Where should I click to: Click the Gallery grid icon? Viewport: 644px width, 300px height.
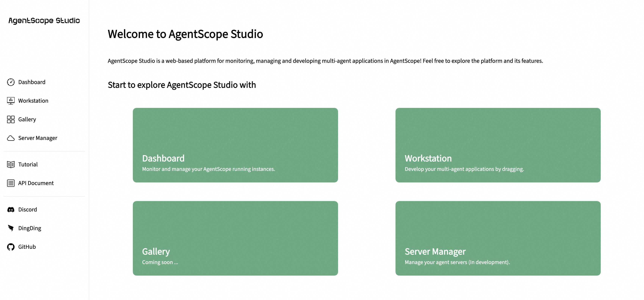(11, 119)
